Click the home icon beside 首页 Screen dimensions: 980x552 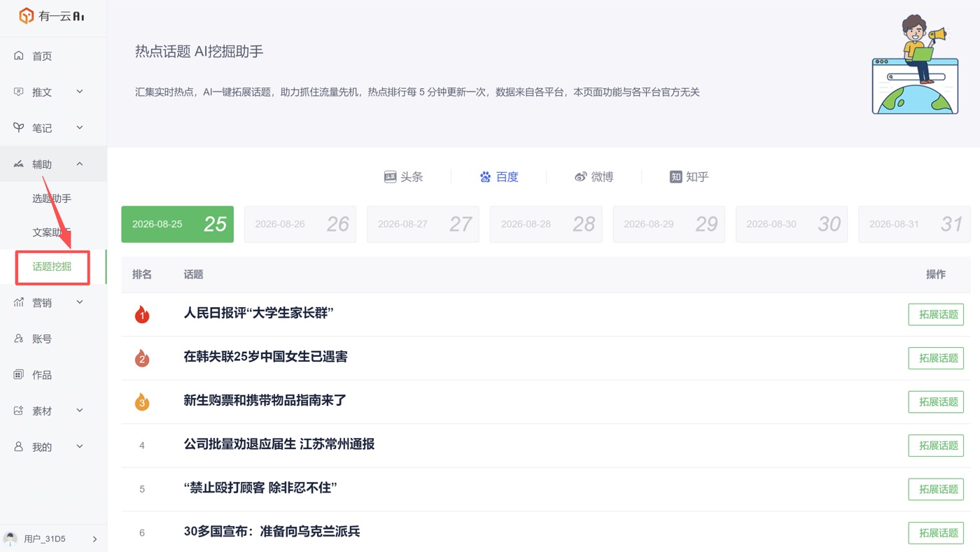19,56
